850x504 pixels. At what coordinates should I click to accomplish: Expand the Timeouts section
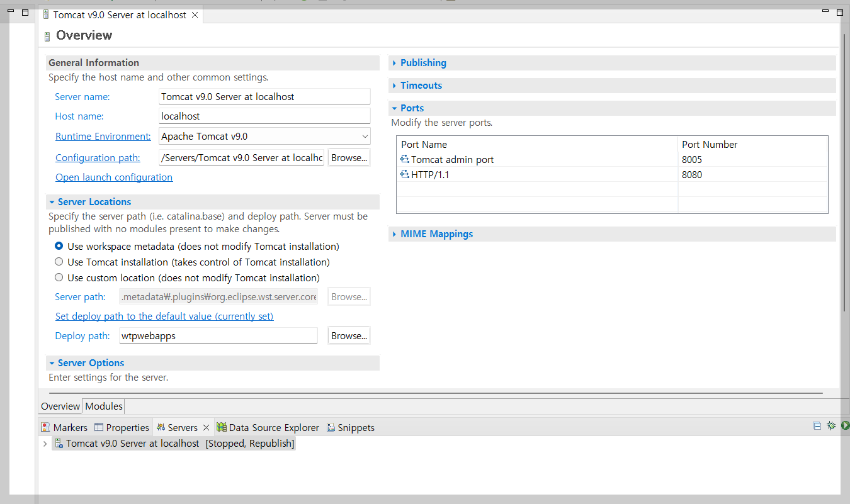coord(395,86)
